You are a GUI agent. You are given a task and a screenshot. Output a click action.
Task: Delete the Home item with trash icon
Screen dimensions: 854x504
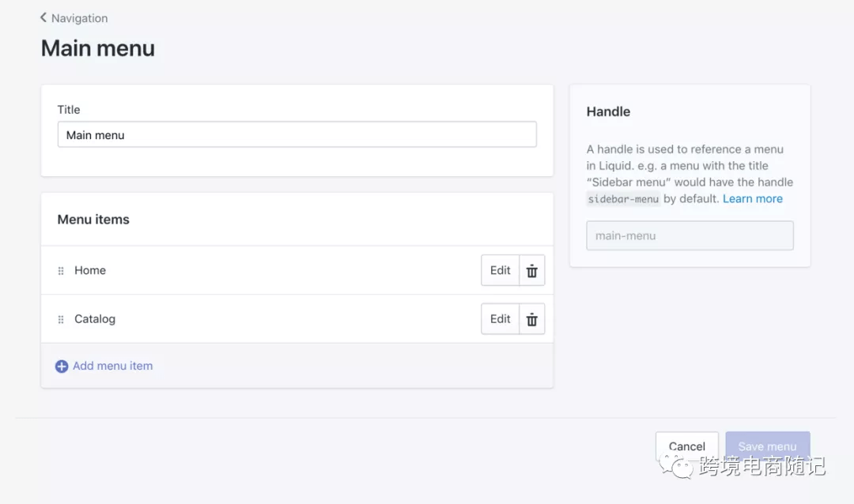(x=532, y=271)
